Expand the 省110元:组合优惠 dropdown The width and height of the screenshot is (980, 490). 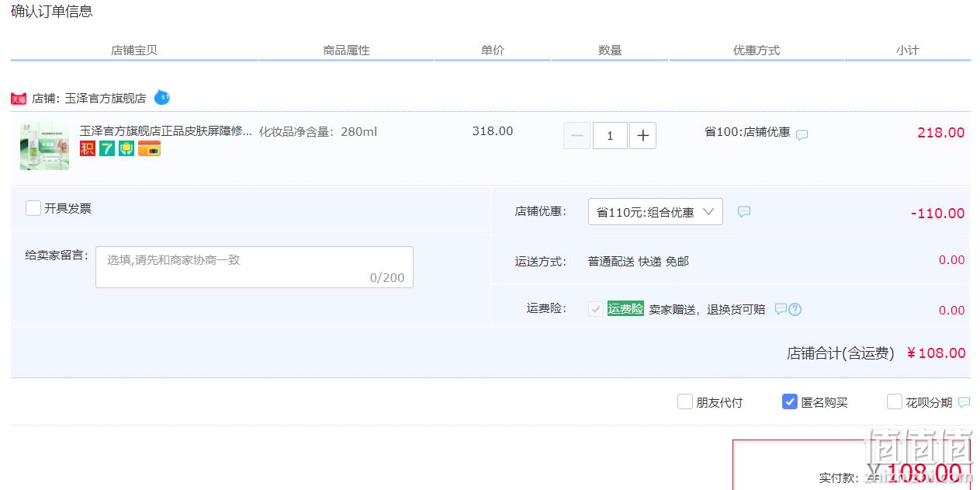[x=656, y=212]
